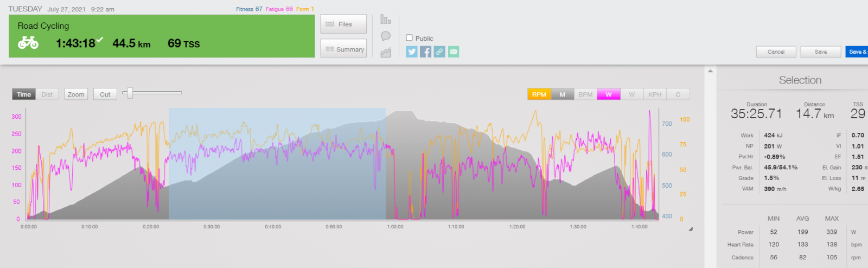This screenshot has height=268, width=868.
Task: Click the road bike workout icon
Action: (28, 43)
